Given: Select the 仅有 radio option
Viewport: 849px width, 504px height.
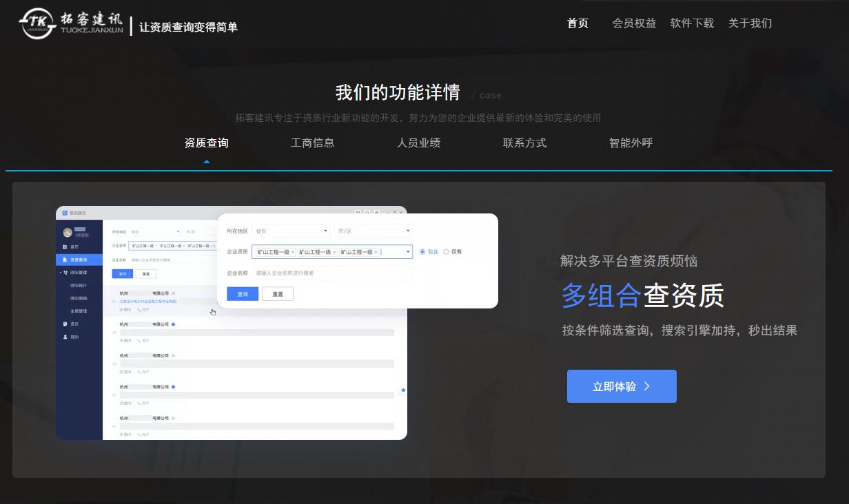Looking at the screenshot, I should pos(446,252).
